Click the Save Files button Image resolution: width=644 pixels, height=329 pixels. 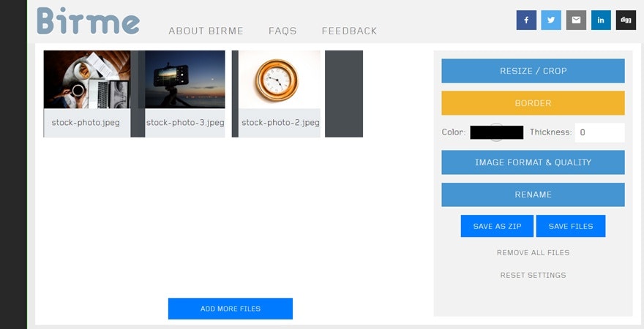(x=570, y=226)
